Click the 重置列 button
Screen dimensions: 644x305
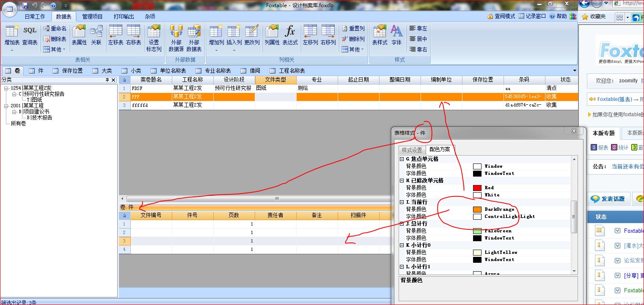coord(353,28)
